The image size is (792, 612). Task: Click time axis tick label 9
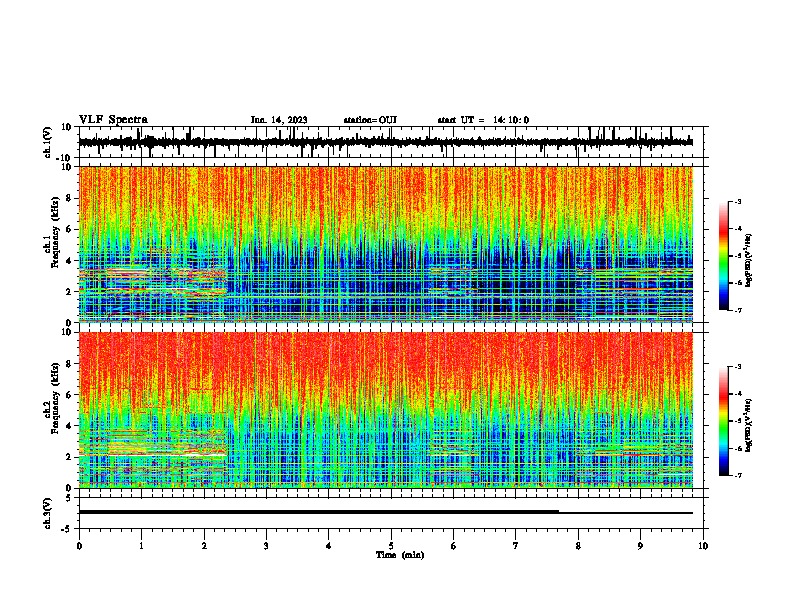pyautogui.click(x=640, y=546)
